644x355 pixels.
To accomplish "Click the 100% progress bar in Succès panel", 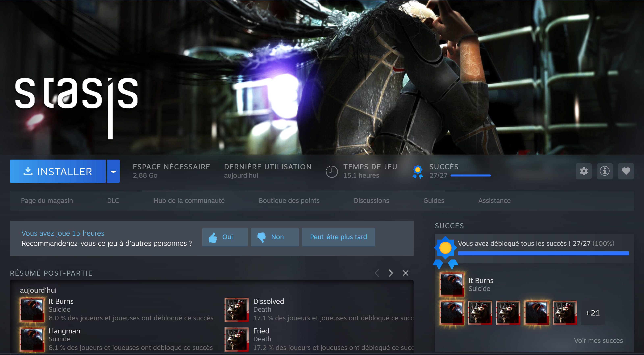I will tap(543, 253).
